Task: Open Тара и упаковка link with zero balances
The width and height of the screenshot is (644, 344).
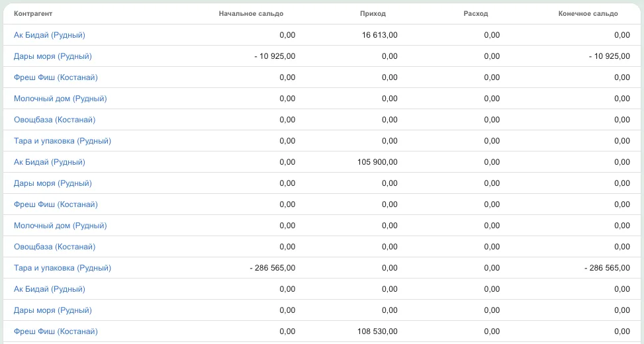Action: [x=62, y=141]
